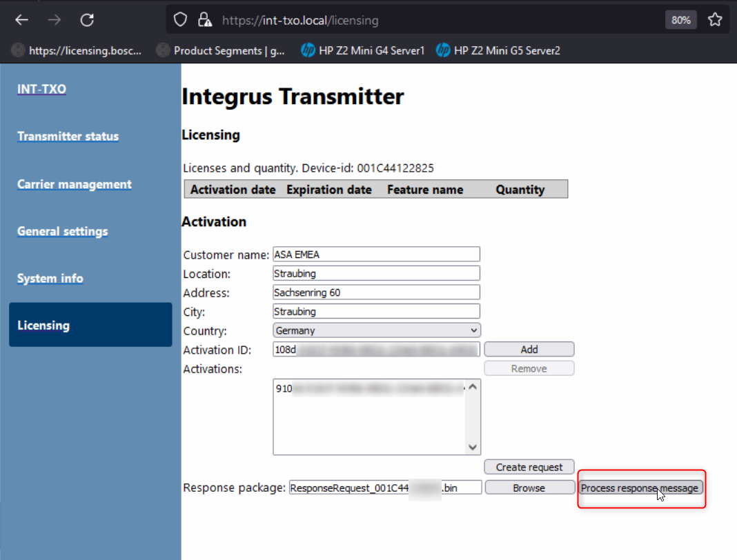Go to Carrier management section
The width and height of the screenshot is (737, 560).
coord(74,184)
